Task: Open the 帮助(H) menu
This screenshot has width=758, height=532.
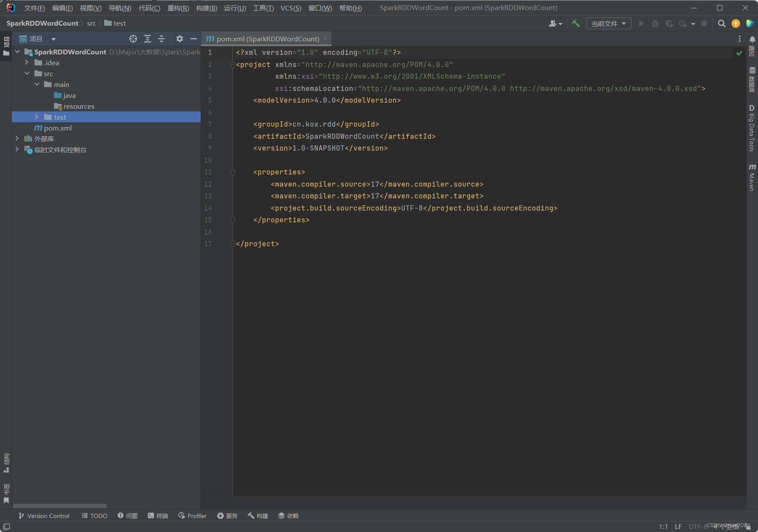Action: 350,8
